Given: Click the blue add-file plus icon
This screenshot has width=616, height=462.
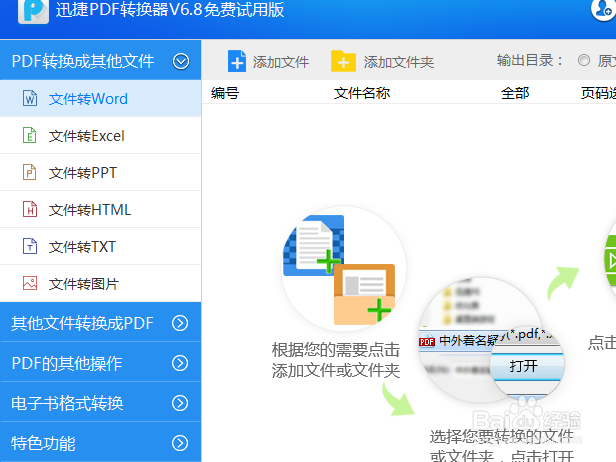Looking at the screenshot, I should pyautogui.click(x=237, y=61).
